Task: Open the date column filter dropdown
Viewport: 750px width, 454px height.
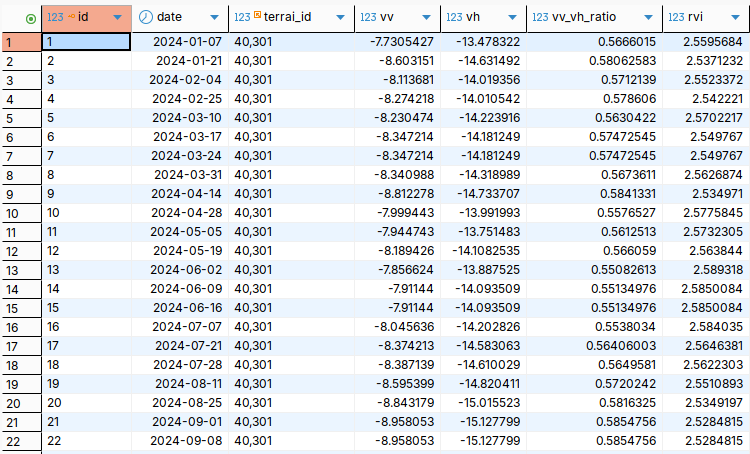Action: (214, 18)
